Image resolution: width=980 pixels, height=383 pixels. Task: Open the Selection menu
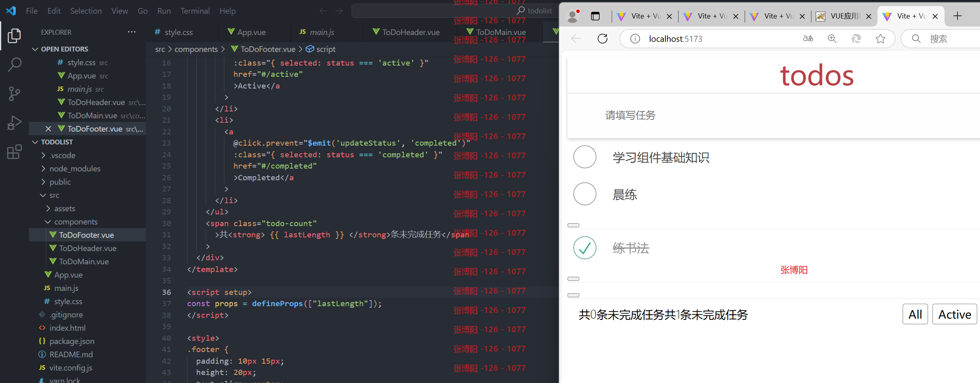point(86,11)
